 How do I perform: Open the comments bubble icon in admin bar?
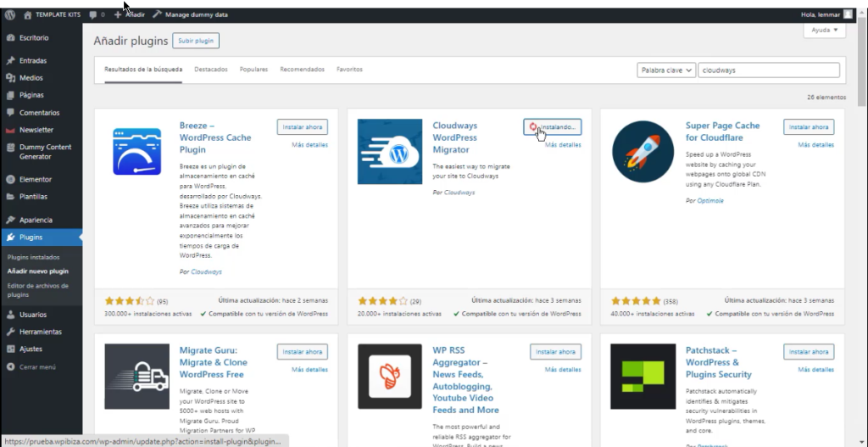pyautogui.click(x=94, y=14)
